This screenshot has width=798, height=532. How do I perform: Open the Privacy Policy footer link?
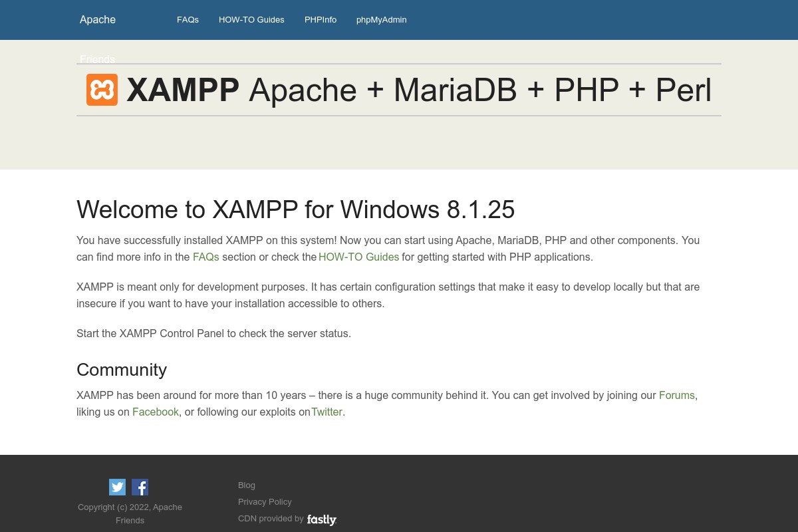click(265, 502)
